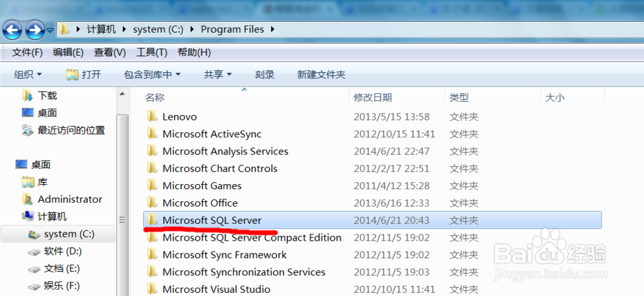This screenshot has width=644, height=296.
Task: Sort by 大小 column header
Action: point(554,97)
